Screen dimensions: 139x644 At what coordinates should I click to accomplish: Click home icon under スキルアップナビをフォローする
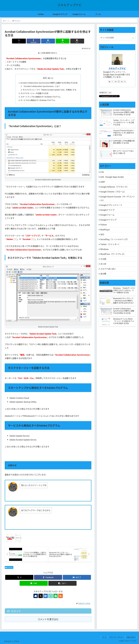pyautogui.click(x=36, y=596)
